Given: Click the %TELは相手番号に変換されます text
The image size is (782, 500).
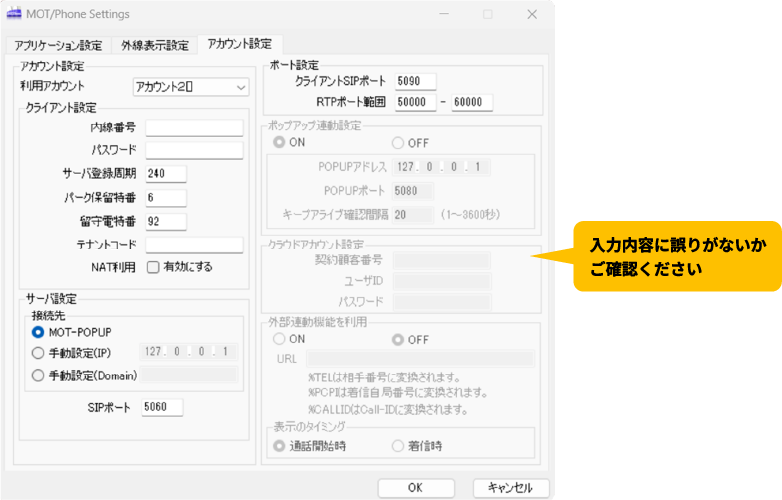Looking at the screenshot, I should click(x=384, y=377).
